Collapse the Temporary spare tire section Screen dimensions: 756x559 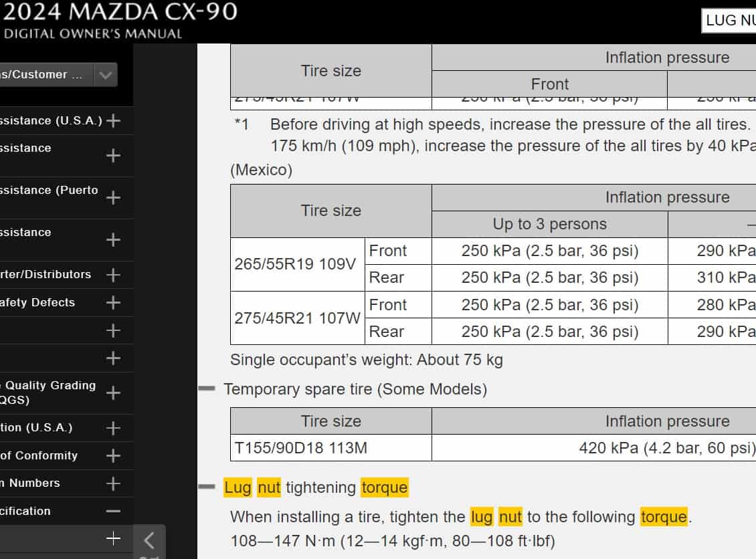tap(207, 388)
